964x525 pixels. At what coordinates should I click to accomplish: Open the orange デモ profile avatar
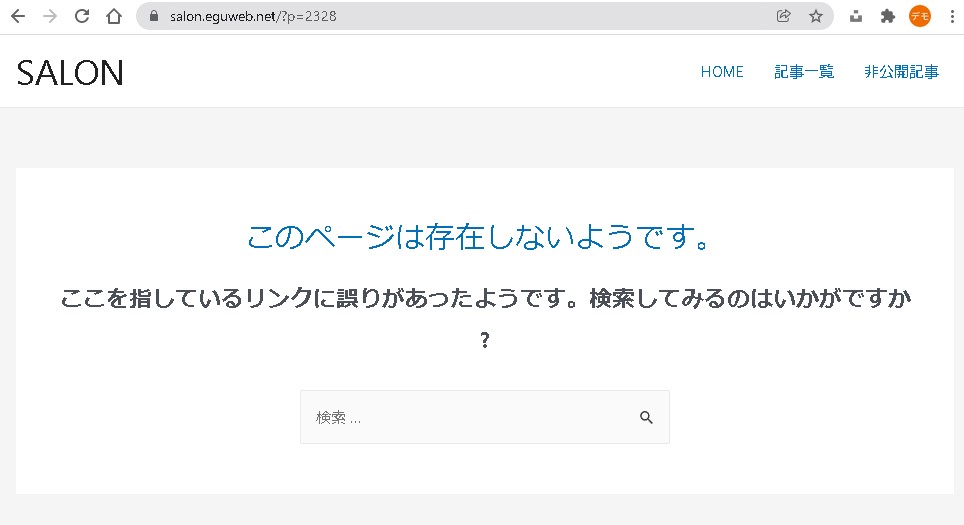click(919, 16)
